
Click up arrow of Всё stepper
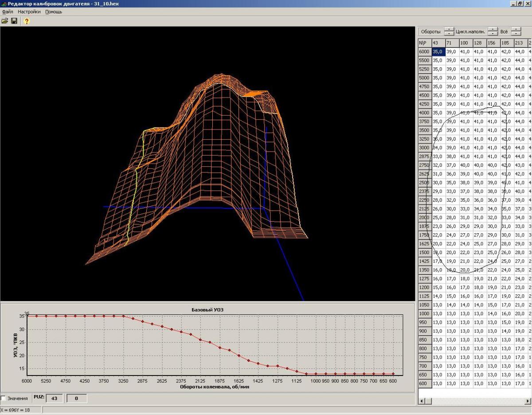(x=516, y=30)
